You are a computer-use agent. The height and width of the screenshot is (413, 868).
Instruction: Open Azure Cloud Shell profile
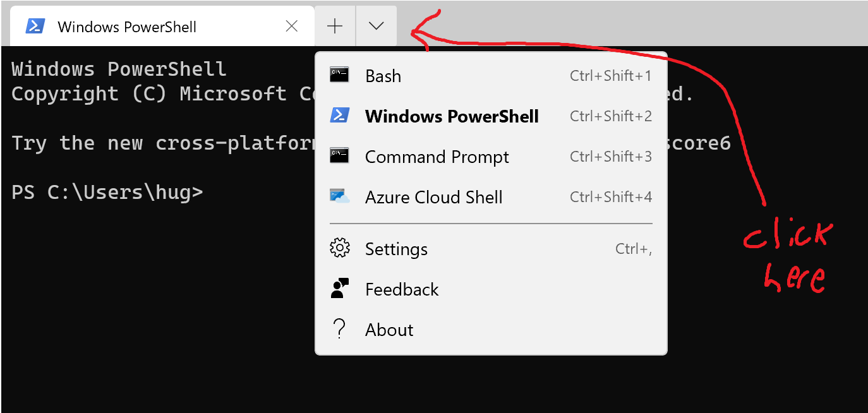433,197
